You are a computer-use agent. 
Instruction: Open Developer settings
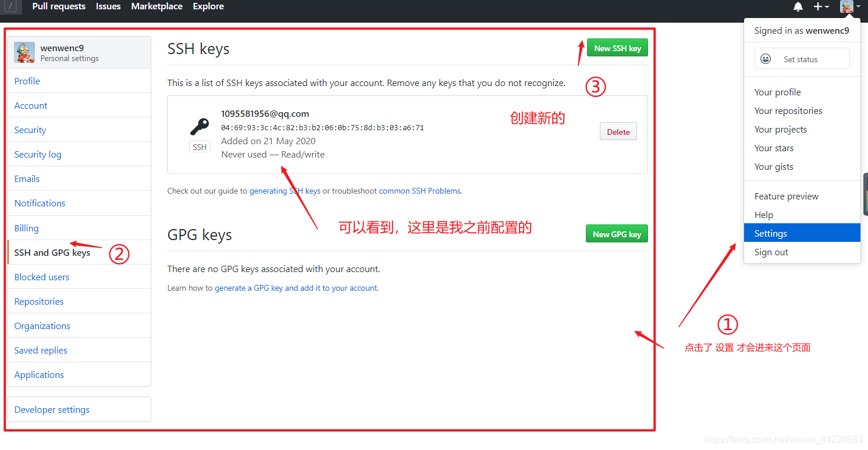(79, 409)
